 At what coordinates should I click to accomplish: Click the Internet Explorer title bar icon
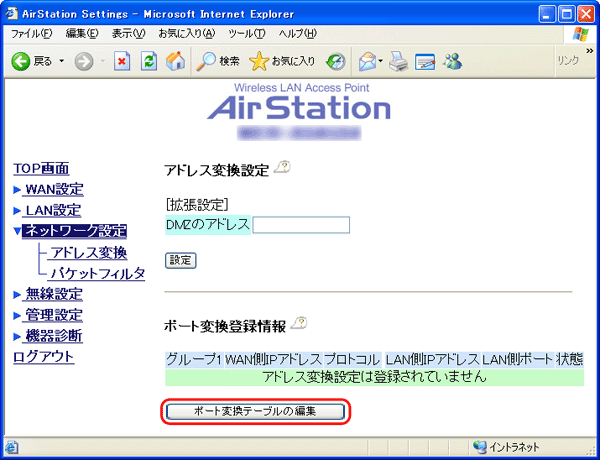tap(11, 14)
